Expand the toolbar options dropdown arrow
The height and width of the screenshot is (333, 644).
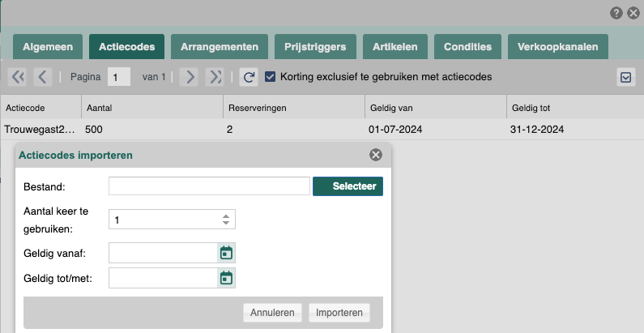[625, 77]
